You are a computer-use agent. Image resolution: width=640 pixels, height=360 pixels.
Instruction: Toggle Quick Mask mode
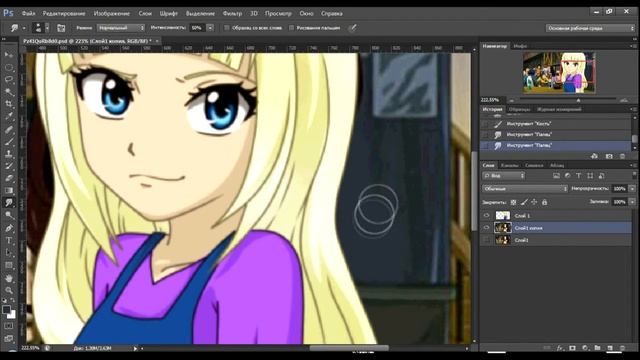(9, 326)
